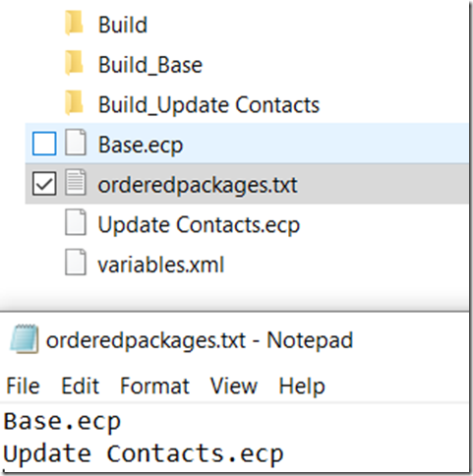Image resolution: width=473 pixels, height=476 pixels.
Task: Place cursor on the Base.ecp text line
Action: click(62, 422)
